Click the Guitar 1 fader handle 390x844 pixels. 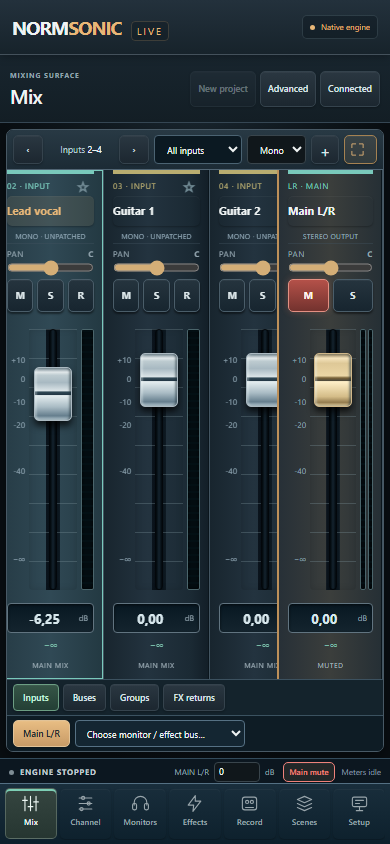click(x=159, y=379)
